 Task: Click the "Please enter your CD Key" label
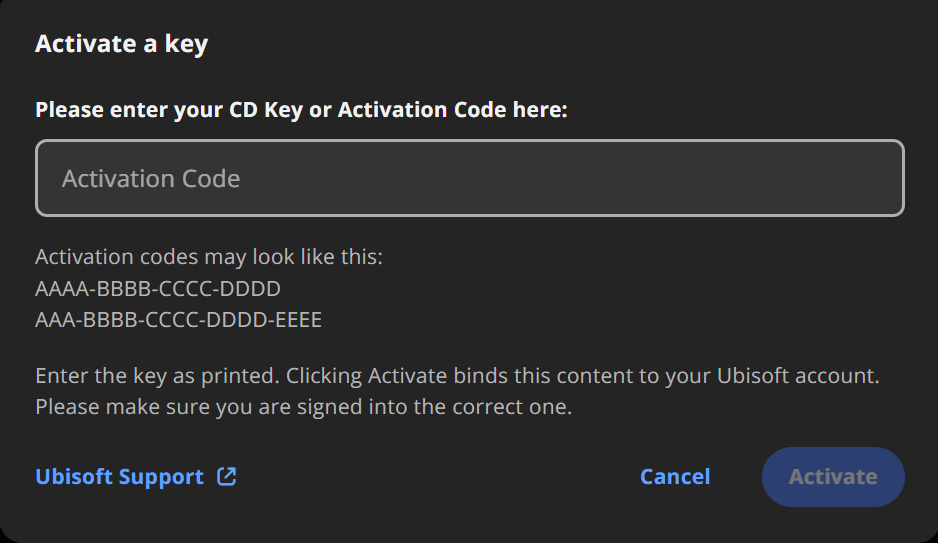coord(168,110)
